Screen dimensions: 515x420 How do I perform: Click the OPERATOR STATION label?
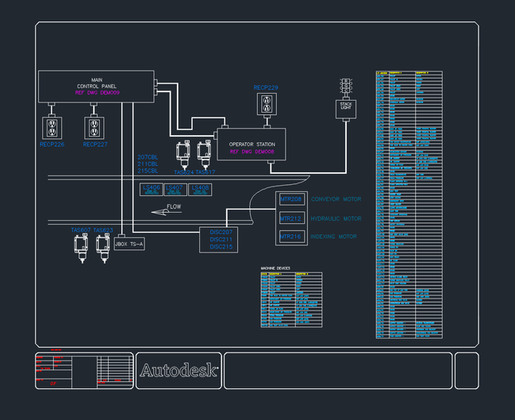252,144
